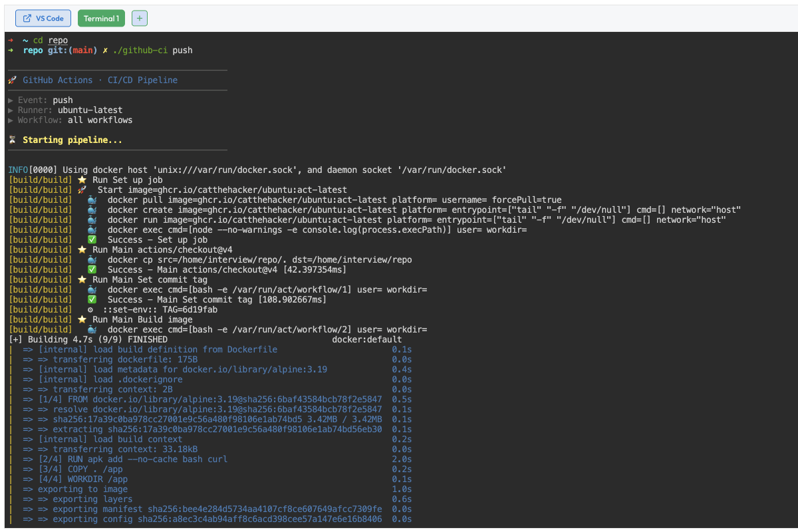Click the '[internal] load build context' line
The width and height of the screenshot is (798, 532).
[209, 440]
